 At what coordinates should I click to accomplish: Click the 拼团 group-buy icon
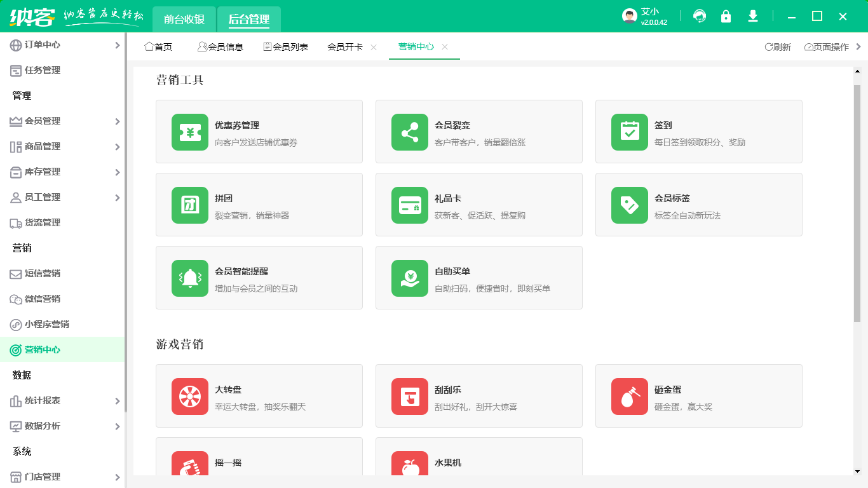point(189,205)
